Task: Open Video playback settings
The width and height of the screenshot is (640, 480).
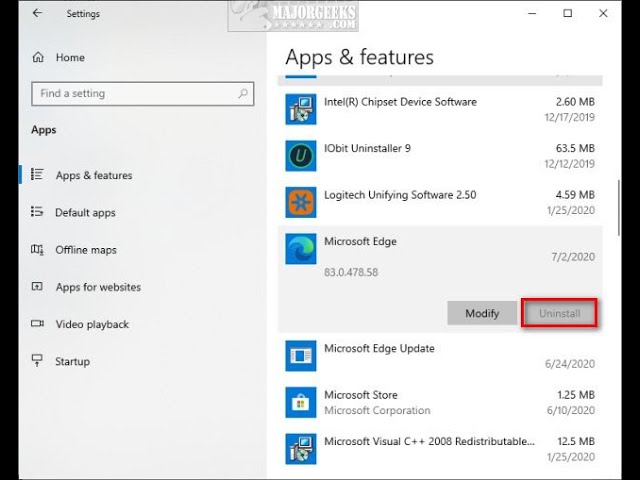Action: 92,324
